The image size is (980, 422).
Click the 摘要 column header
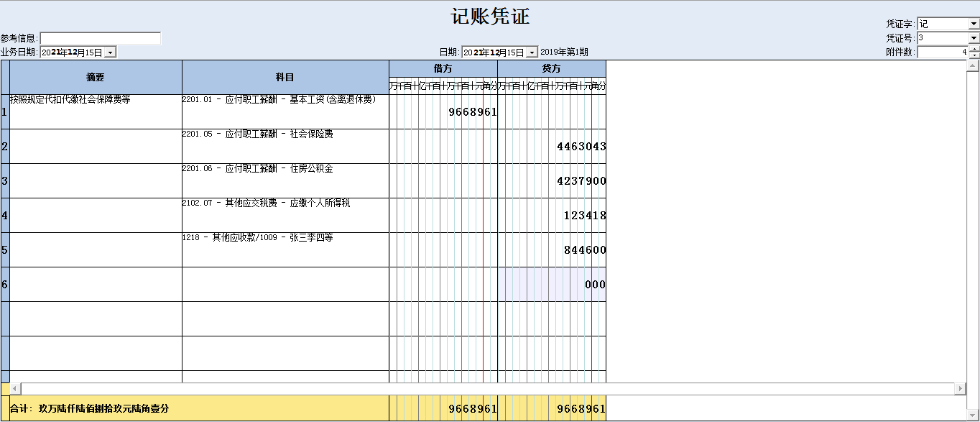pyautogui.click(x=96, y=77)
